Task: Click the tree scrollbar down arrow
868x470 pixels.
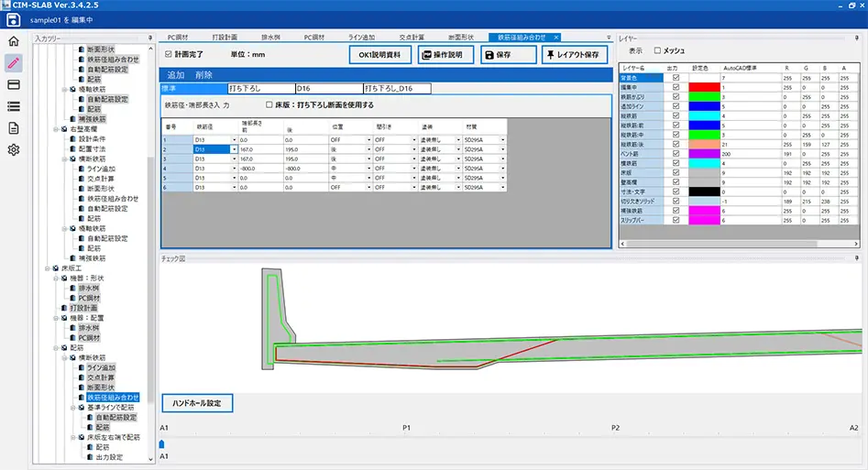Action: (150, 459)
